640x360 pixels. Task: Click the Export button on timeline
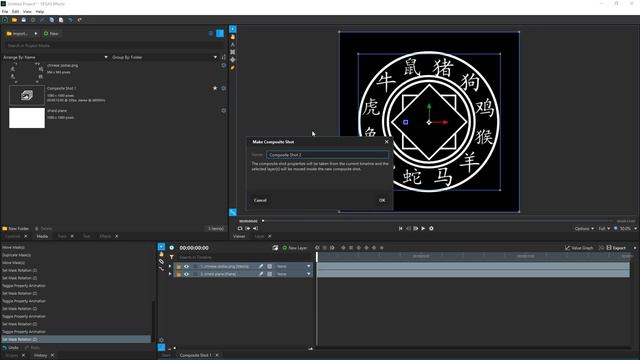pyautogui.click(x=616, y=248)
